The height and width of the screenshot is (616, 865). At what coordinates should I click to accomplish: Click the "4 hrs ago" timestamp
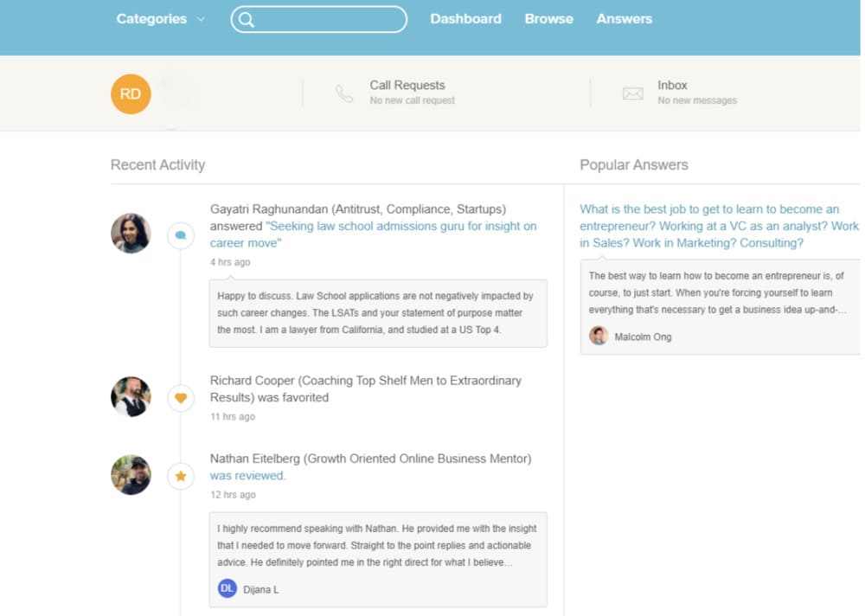point(230,262)
